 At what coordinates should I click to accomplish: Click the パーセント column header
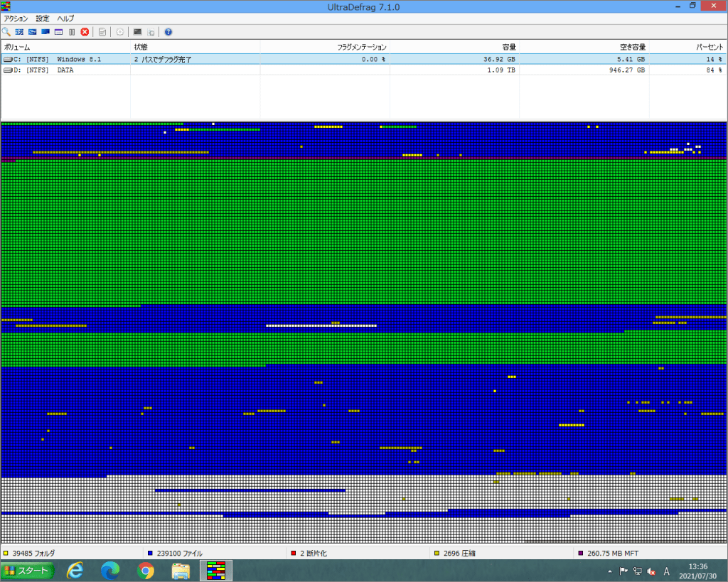pos(687,47)
